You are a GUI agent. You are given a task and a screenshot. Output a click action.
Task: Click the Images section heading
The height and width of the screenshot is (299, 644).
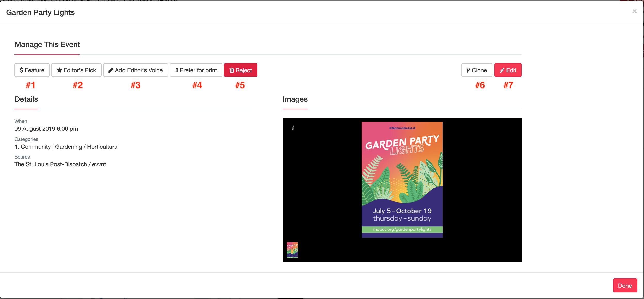(x=295, y=99)
